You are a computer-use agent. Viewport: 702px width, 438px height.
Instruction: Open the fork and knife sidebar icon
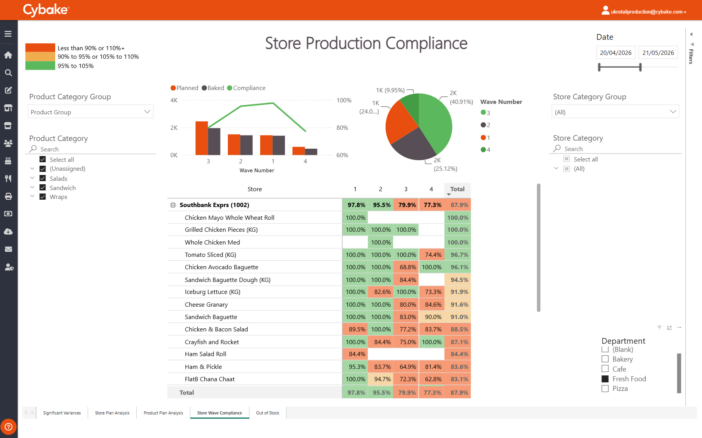pyautogui.click(x=8, y=179)
